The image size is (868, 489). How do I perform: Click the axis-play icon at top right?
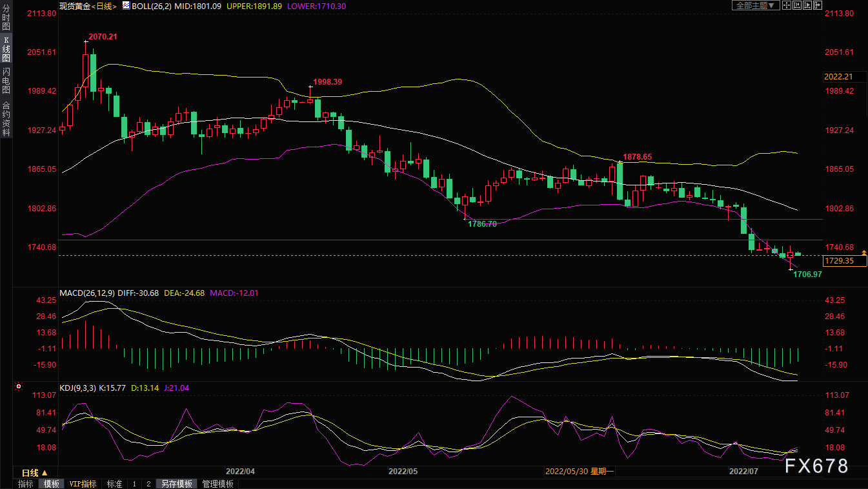(x=807, y=5)
